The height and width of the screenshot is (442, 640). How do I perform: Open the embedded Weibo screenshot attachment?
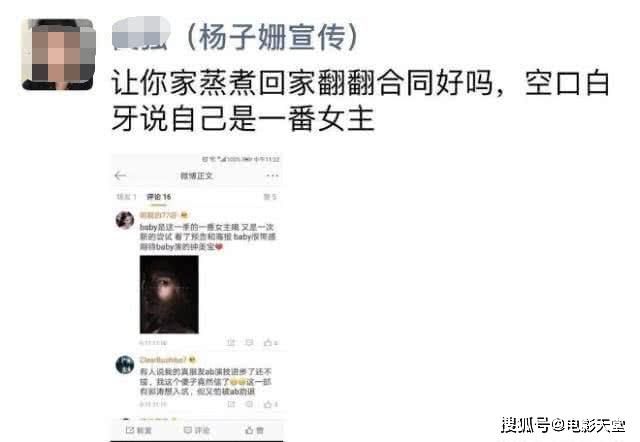click(x=197, y=298)
